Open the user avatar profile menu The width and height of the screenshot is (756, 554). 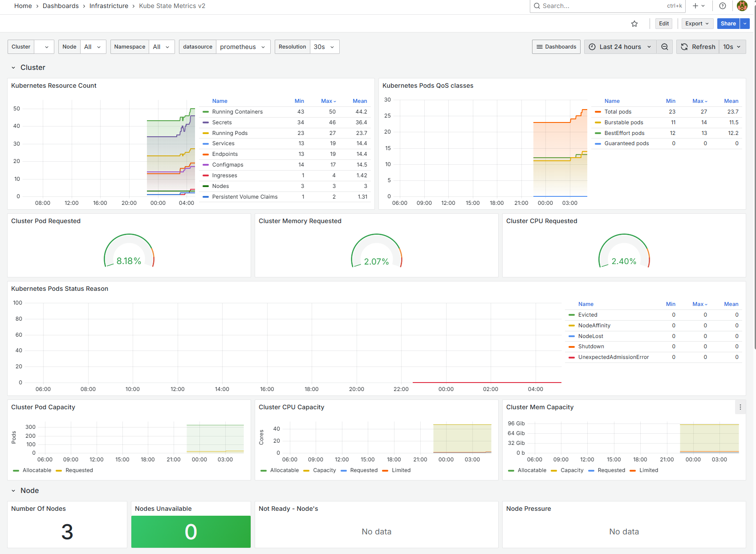(x=742, y=6)
